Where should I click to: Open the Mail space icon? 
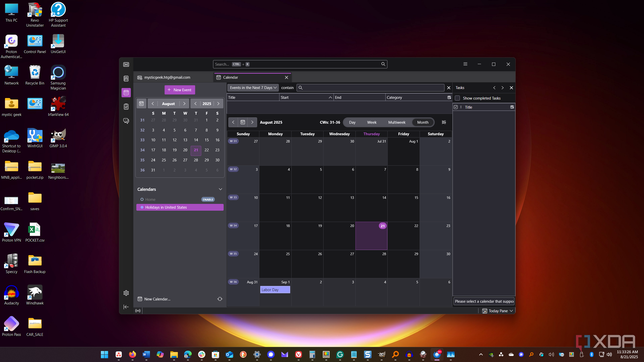pyautogui.click(x=126, y=65)
